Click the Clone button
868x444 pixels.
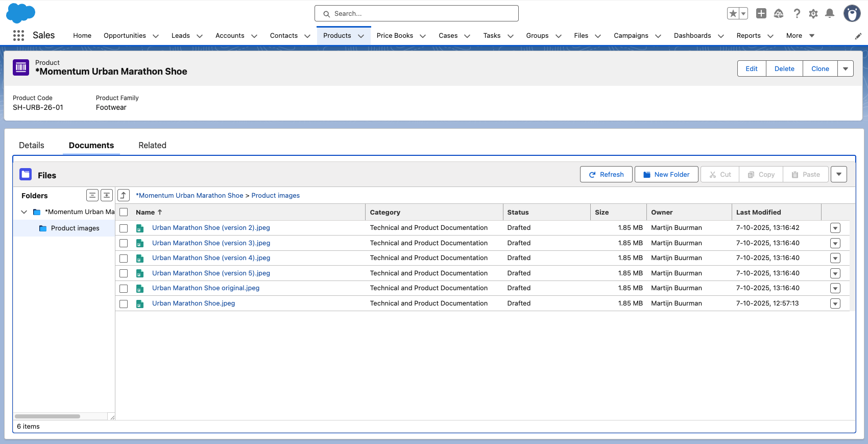coord(820,68)
